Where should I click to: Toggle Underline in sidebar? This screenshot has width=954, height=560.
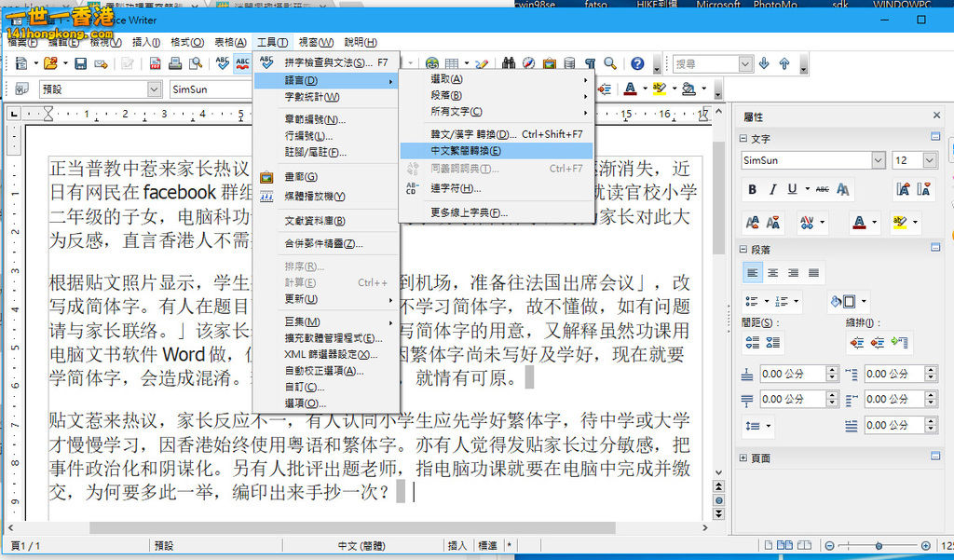point(792,189)
